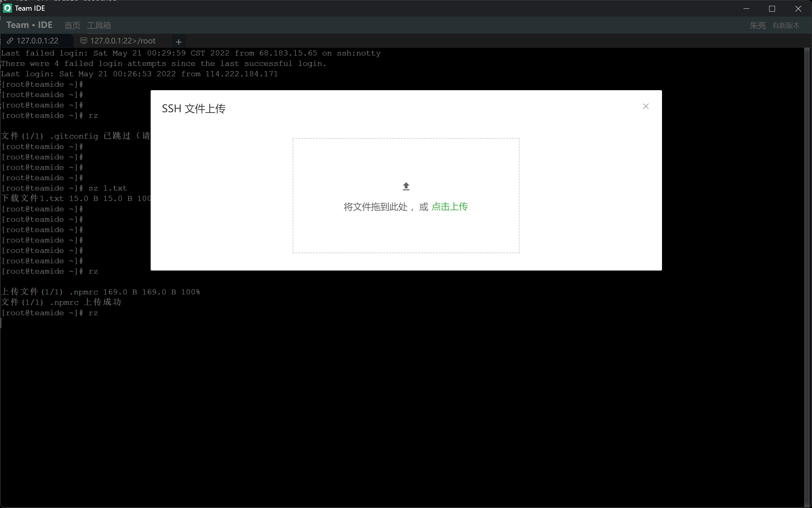812x508 pixels.
Task: Click the drag-and-drop hint text 将文件拖到此处
Action: pyautogui.click(x=375, y=207)
